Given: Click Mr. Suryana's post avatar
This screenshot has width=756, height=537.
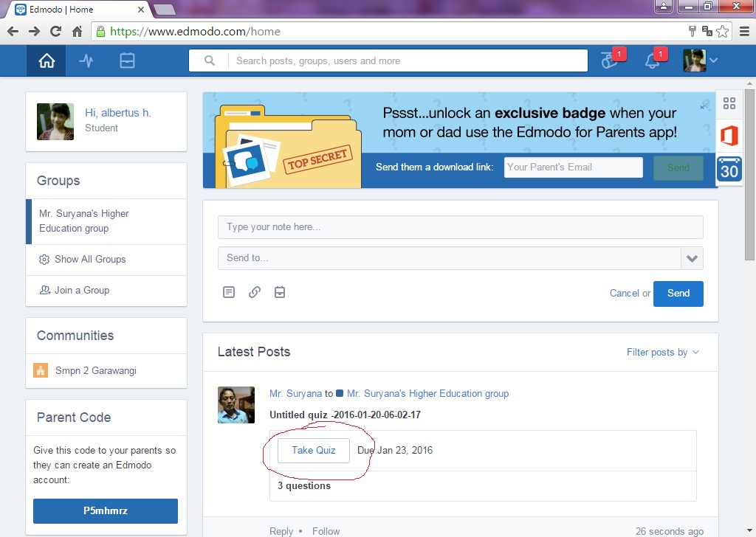Looking at the screenshot, I should pos(236,404).
